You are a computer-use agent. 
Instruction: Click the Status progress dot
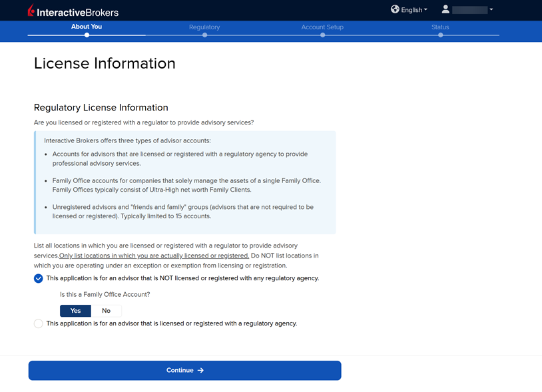(440, 35)
